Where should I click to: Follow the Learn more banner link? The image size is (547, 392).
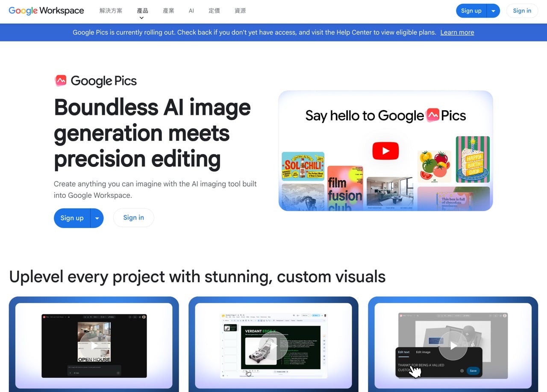[x=457, y=32]
